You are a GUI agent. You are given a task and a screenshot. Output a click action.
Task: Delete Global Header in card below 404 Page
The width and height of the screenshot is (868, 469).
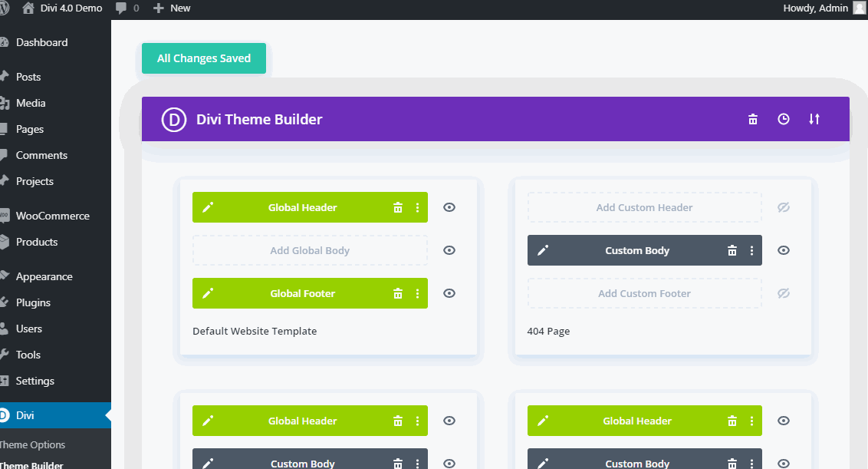pos(732,421)
